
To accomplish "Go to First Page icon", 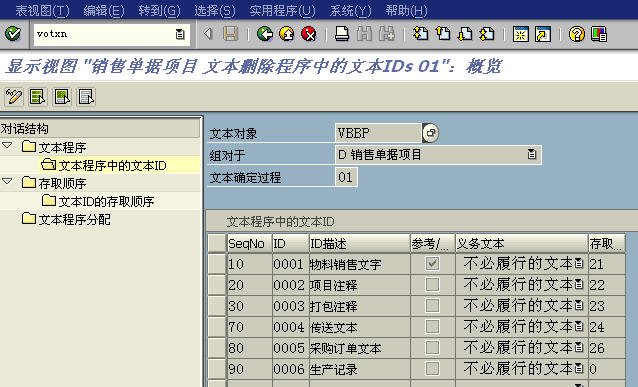I will [421, 34].
